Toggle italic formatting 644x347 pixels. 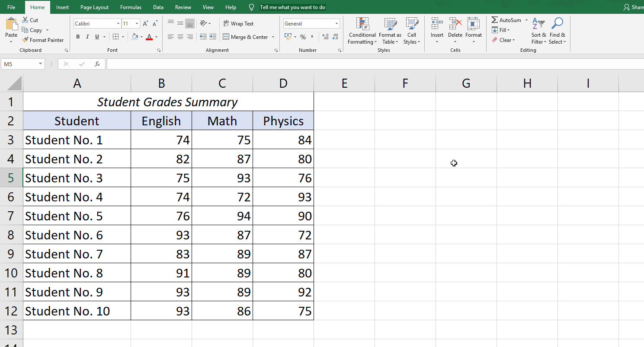[87, 37]
